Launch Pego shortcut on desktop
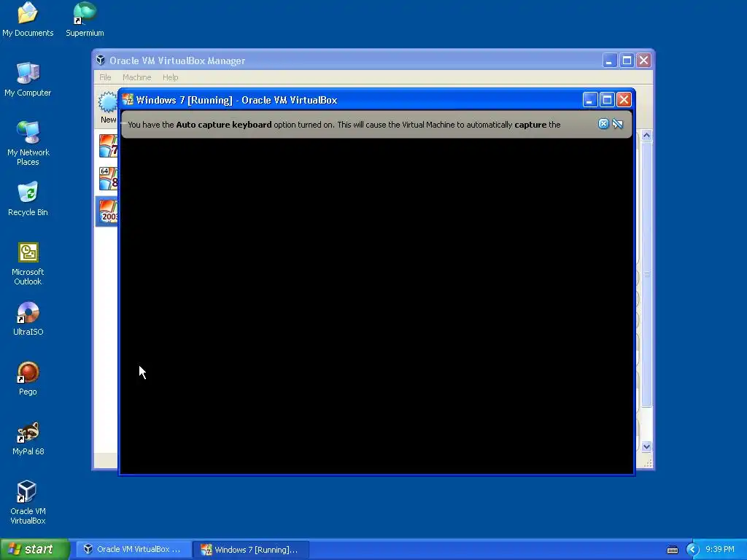This screenshot has width=747, height=560. (28, 378)
